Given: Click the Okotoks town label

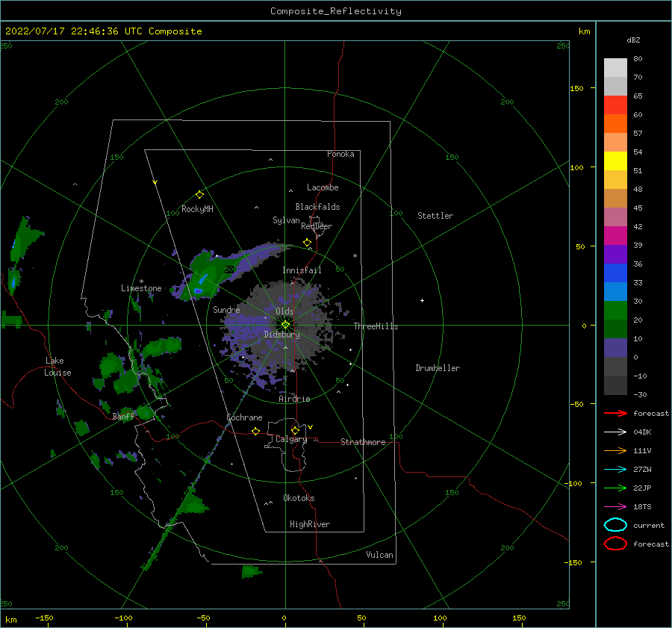Looking at the screenshot, I should point(299,499).
